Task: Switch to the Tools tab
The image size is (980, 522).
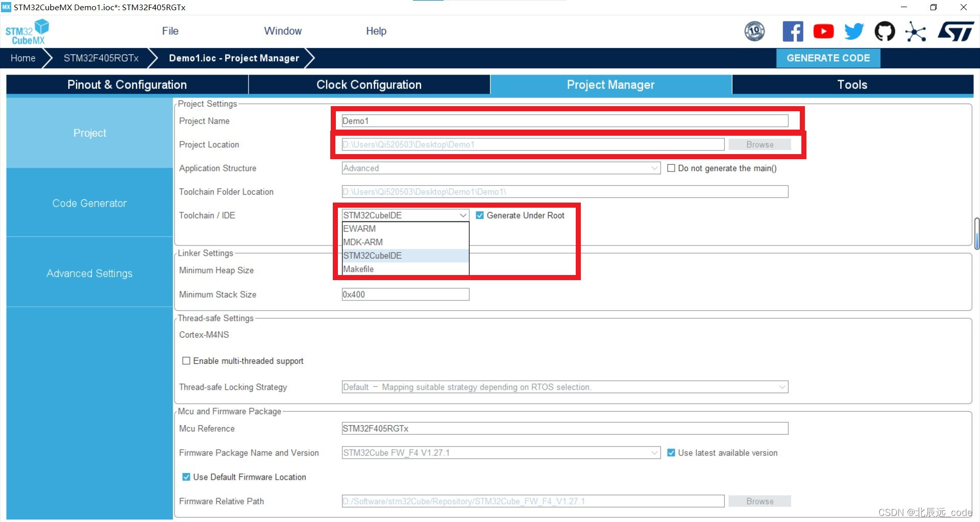Action: click(x=852, y=85)
